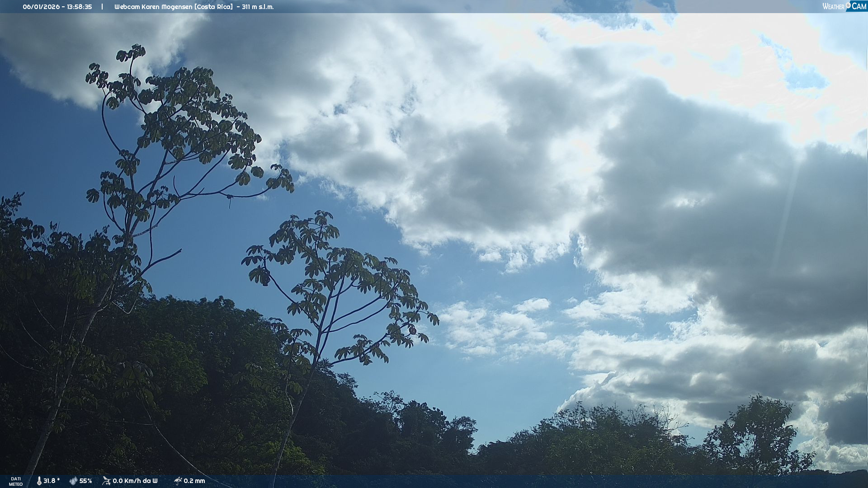The width and height of the screenshot is (868, 488).
Task: Select the 31.8° temperature reading
Action: [52, 481]
